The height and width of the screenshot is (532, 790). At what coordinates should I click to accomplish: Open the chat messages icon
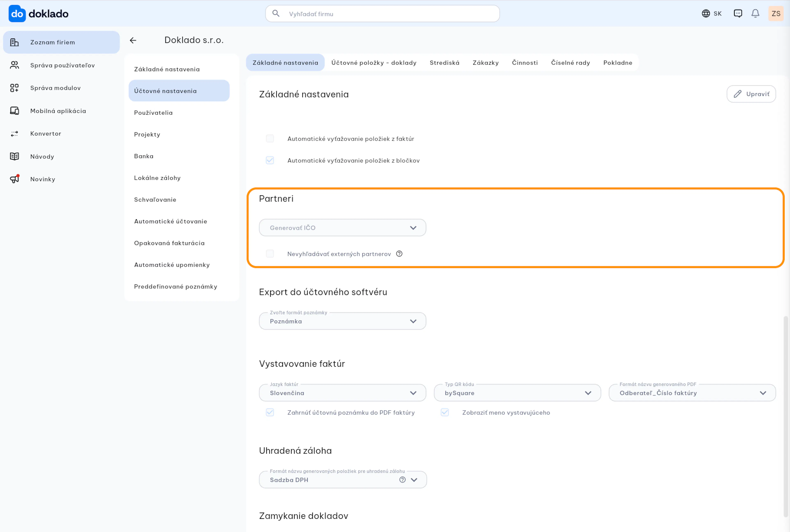[x=738, y=14]
